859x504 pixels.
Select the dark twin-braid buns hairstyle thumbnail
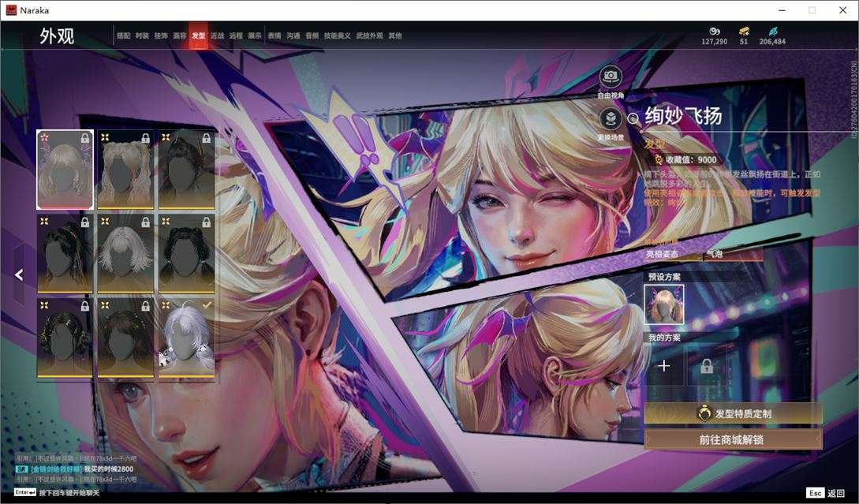click(186, 254)
